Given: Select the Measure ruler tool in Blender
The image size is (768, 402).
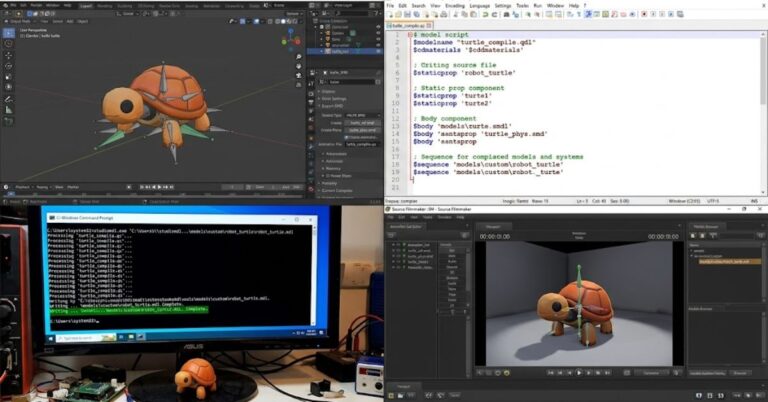Looking at the screenshot, I should [9, 110].
